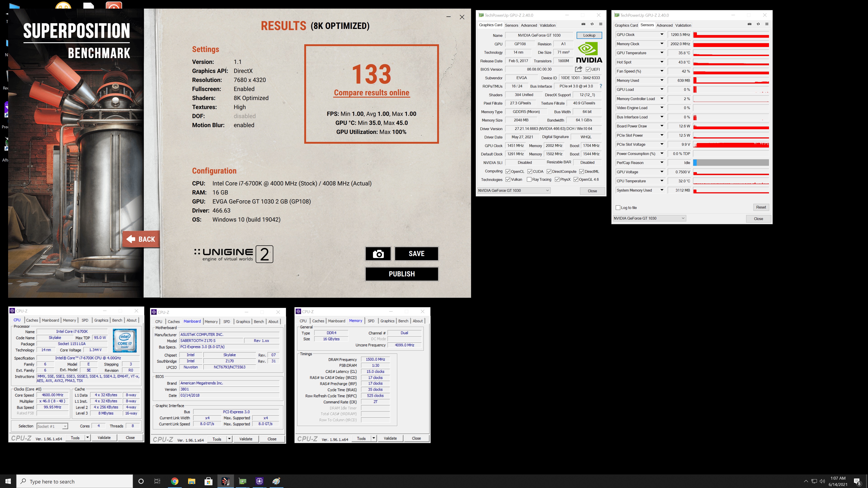Switch to Advanced tab in GPU-Z Graphics Card window
Image resolution: width=868 pixels, height=488 pixels.
tap(529, 25)
